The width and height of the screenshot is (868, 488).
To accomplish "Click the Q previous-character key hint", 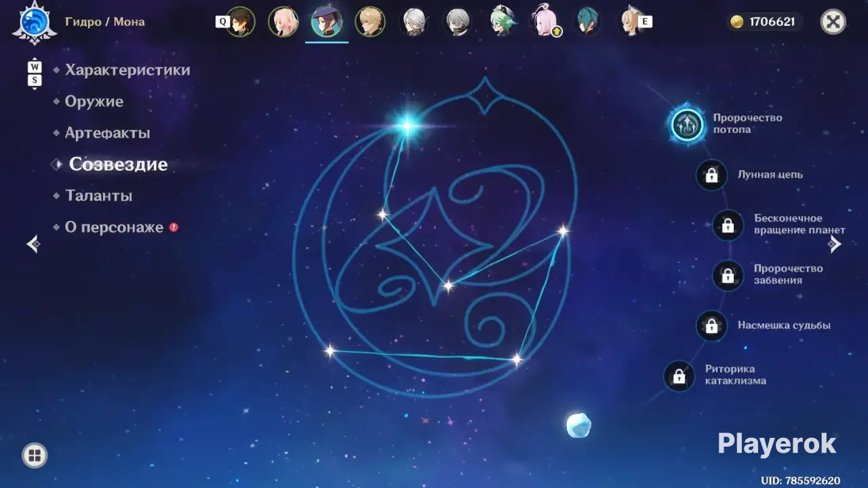I will [222, 22].
